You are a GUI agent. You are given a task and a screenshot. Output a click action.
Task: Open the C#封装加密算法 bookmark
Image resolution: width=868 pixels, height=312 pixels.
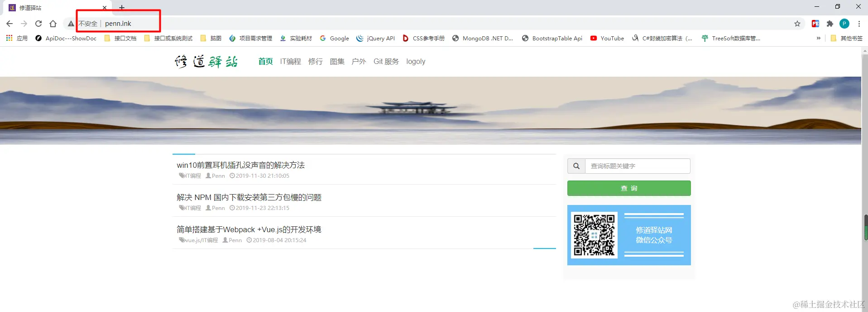click(x=662, y=38)
